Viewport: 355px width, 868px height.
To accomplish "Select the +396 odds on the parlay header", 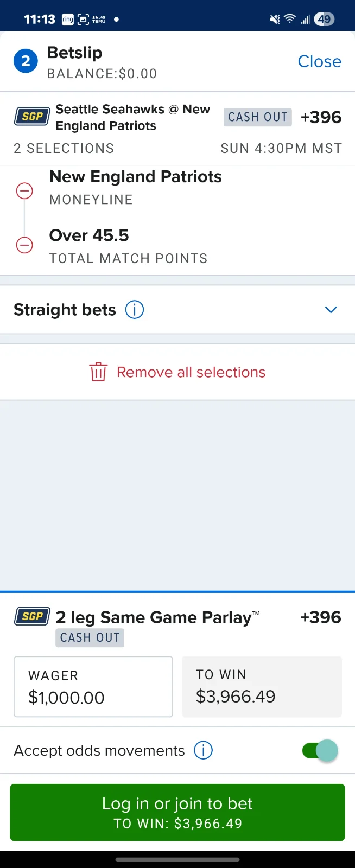I will [321, 117].
